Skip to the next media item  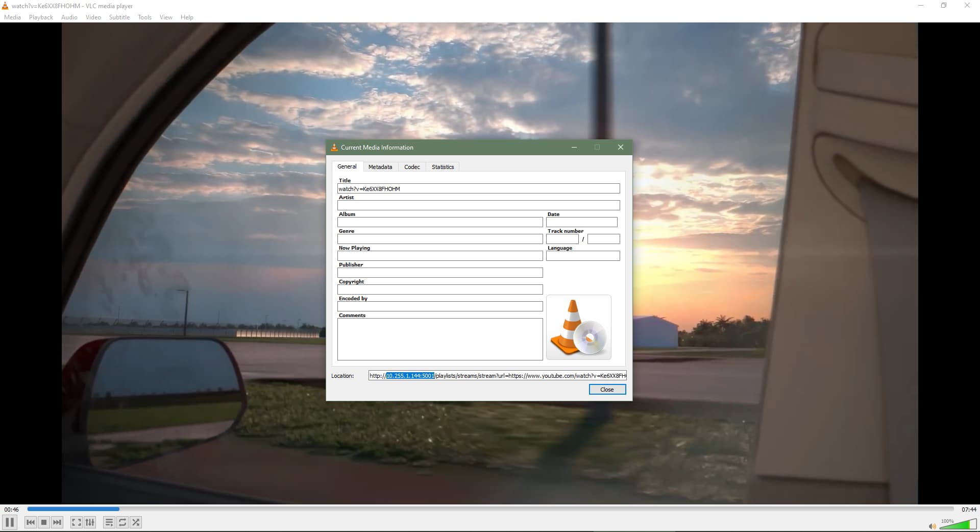57,522
